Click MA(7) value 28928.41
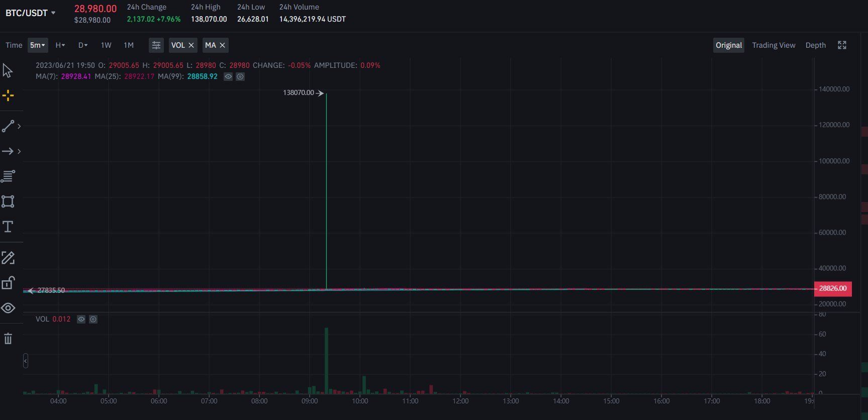Screen dimensions: 868x420 (76, 76)
